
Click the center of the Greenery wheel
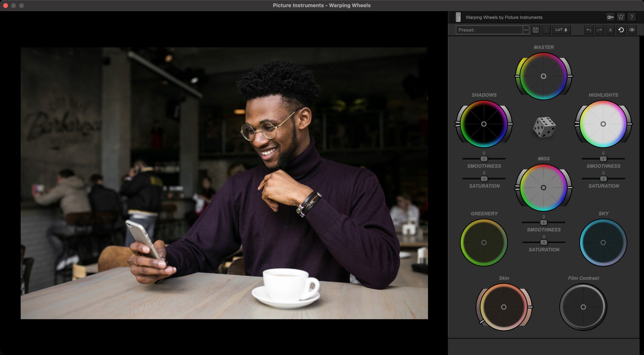[484, 243]
